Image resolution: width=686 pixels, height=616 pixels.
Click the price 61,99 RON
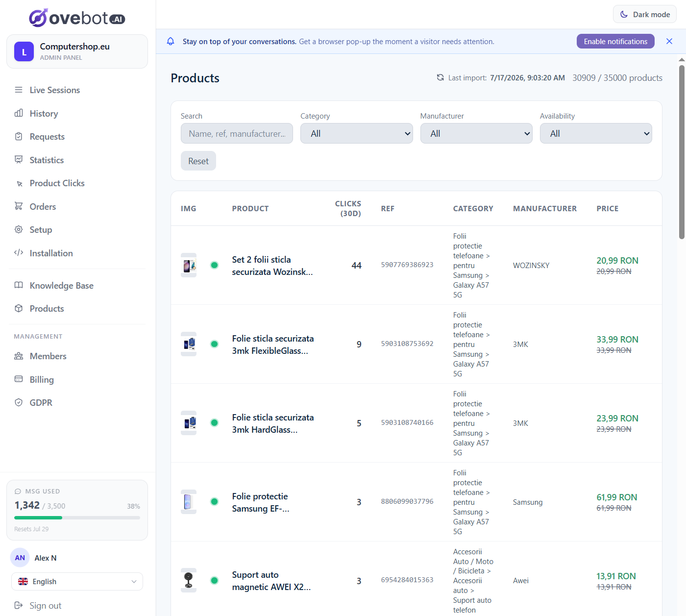617,497
